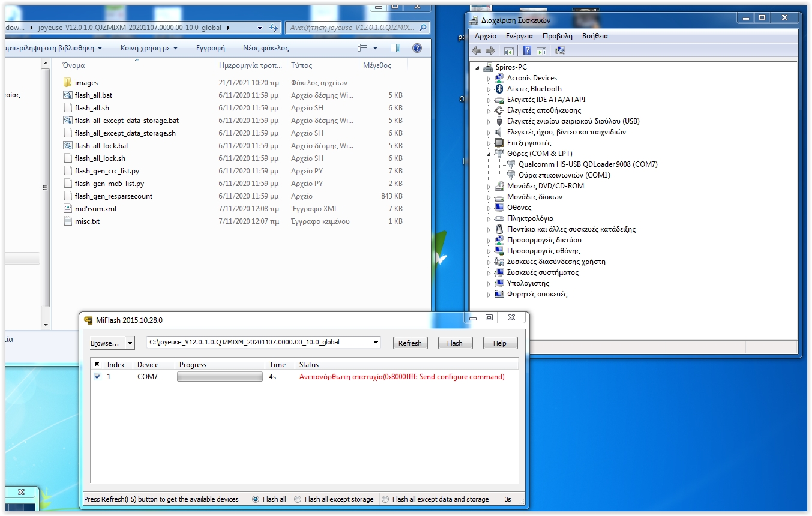Open 'Κοινή χρήση με' menu in Explorer
812x516 pixels.
click(149, 48)
